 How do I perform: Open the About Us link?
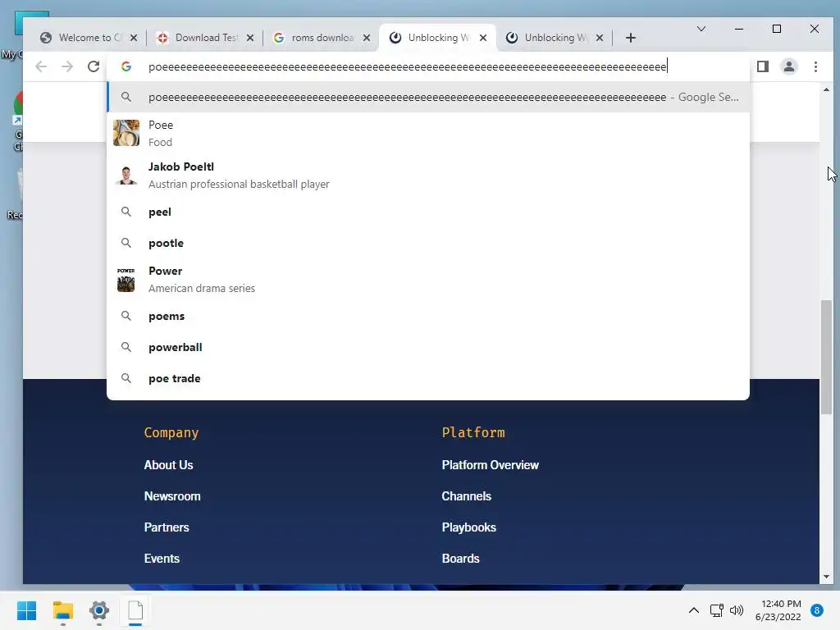click(168, 465)
